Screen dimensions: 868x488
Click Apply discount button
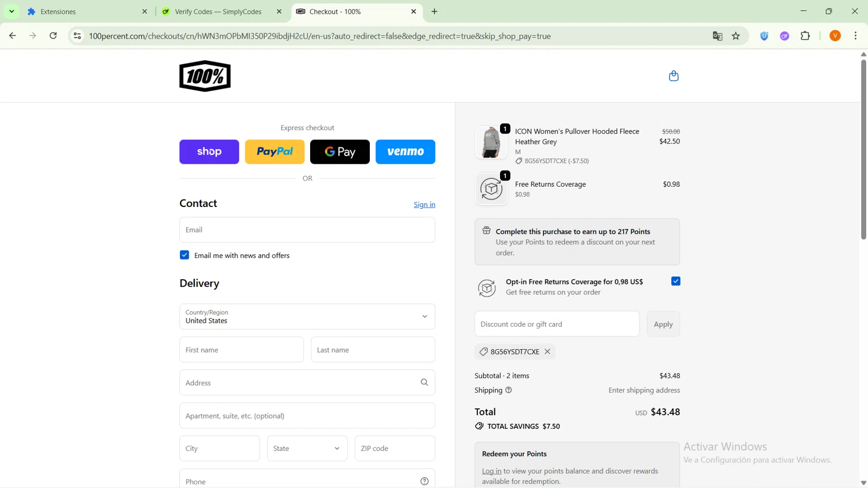663,324
